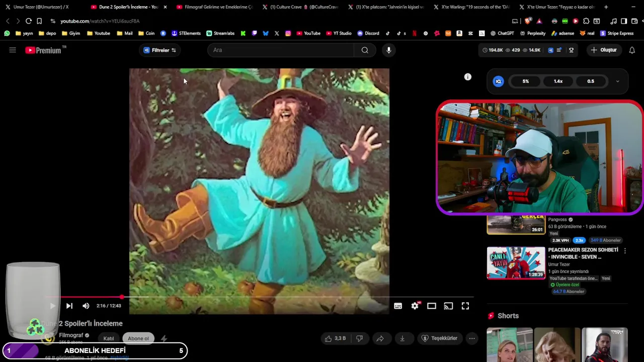
Task: Open the YouTube hamburger guide menu
Action: coord(13,50)
